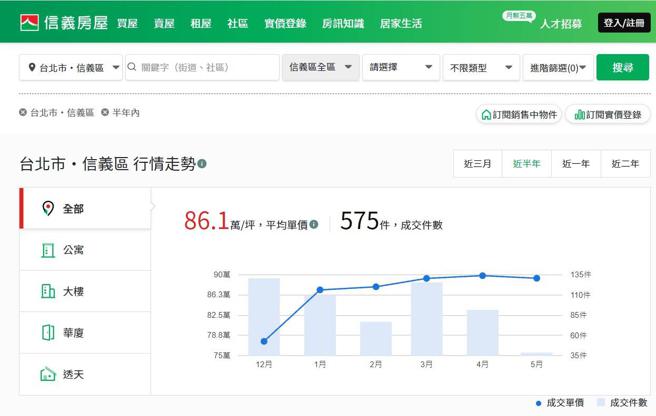Open the 台北市・信義區 city dropdown
The width and height of the screenshot is (656, 416).
pos(71,67)
